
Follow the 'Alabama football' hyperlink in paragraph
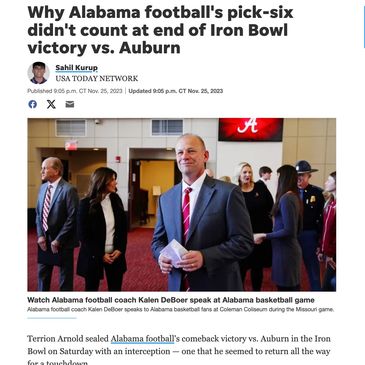pyautogui.click(x=142, y=339)
